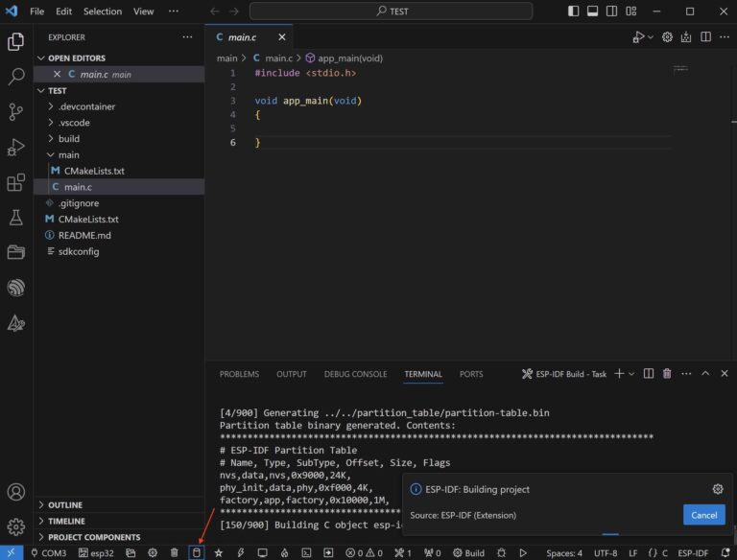Maximize the terminal panel with the up chevron
This screenshot has height=560, width=737.
[705, 374]
